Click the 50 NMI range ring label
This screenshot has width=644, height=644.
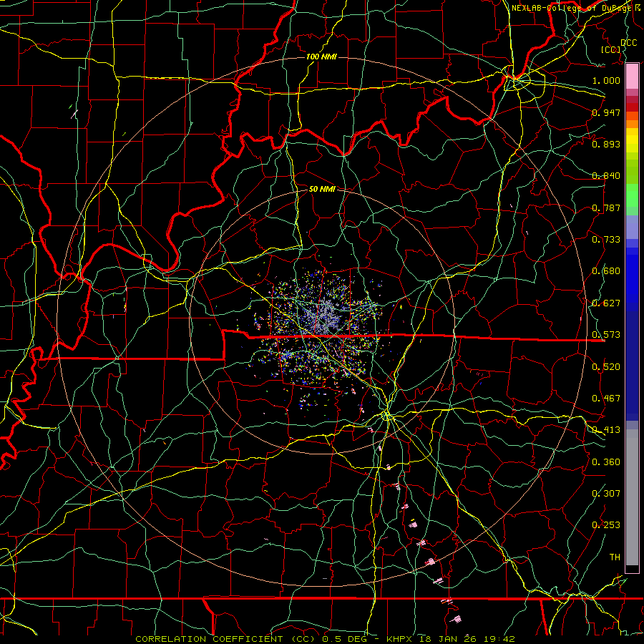pyautogui.click(x=322, y=189)
